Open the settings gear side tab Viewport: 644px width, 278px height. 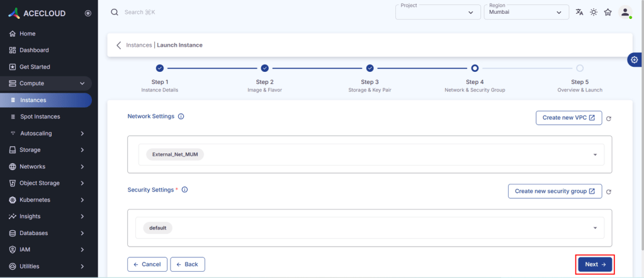tap(635, 59)
